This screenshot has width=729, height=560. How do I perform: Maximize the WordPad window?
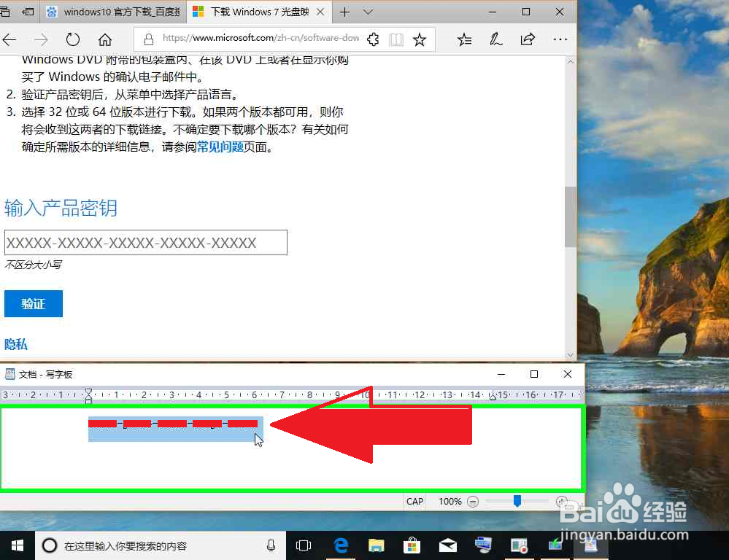click(533, 374)
